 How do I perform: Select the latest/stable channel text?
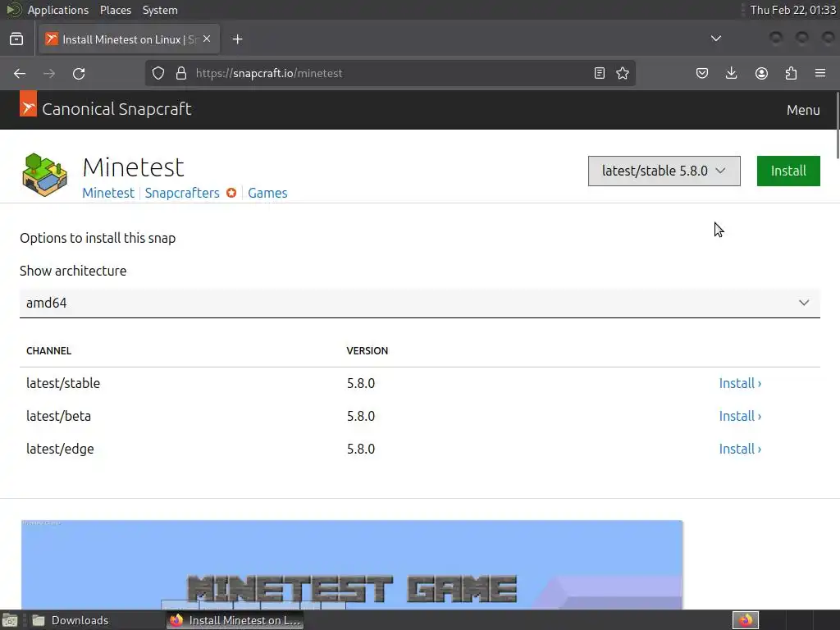(x=63, y=384)
